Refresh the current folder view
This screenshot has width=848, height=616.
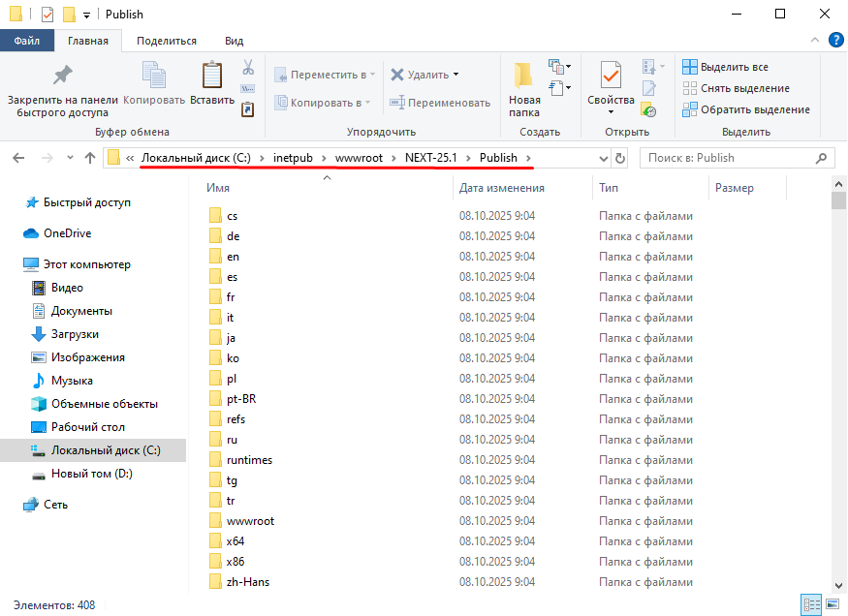point(620,158)
